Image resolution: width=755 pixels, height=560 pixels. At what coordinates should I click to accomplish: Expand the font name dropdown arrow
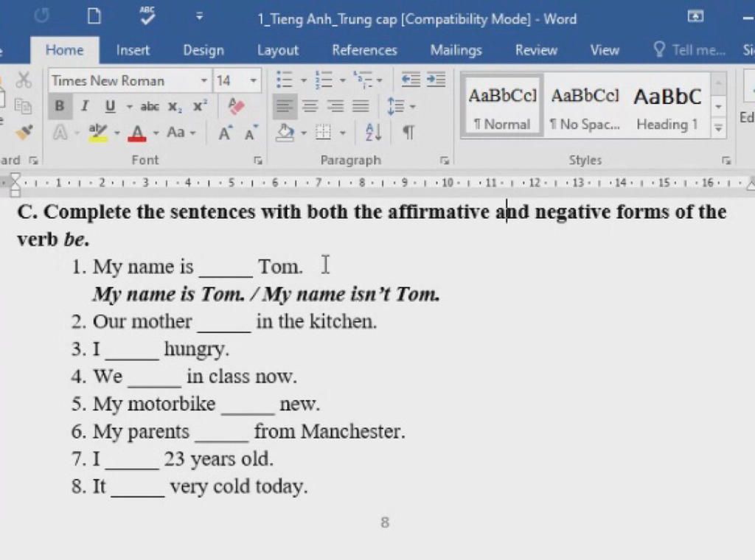pyautogui.click(x=204, y=80)
